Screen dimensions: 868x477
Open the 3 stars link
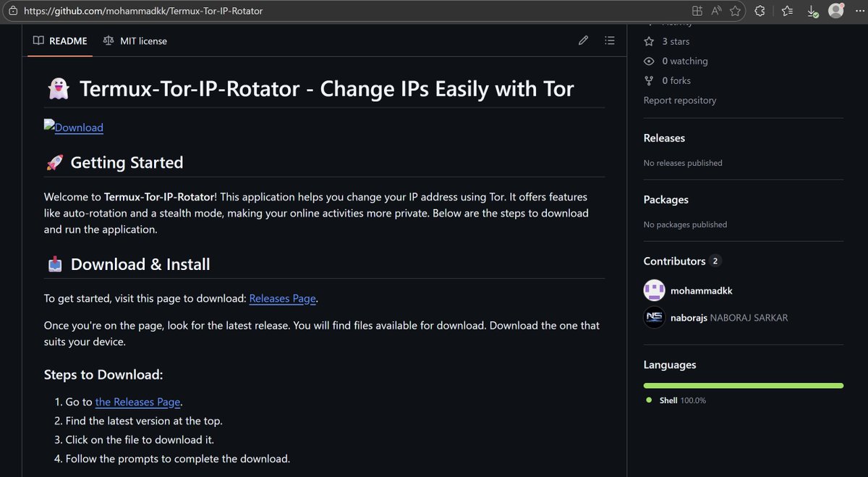(x=666, y=41)
